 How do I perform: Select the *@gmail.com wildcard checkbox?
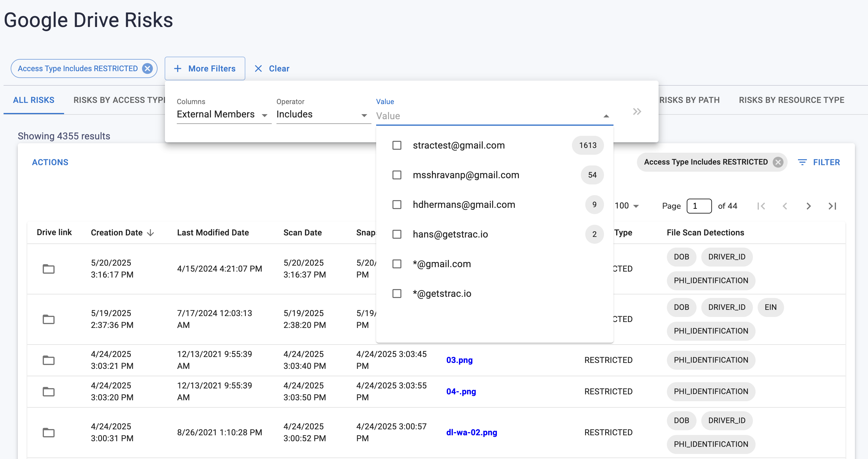pos(397,264)
